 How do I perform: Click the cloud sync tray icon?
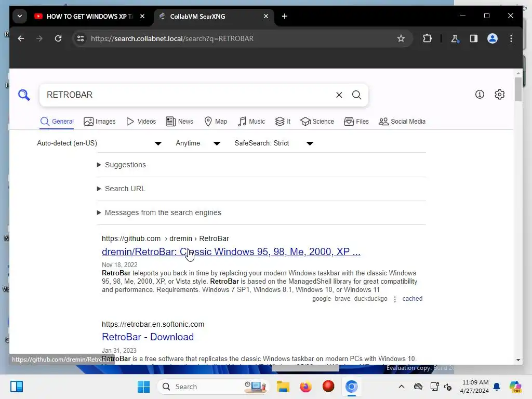418,387
